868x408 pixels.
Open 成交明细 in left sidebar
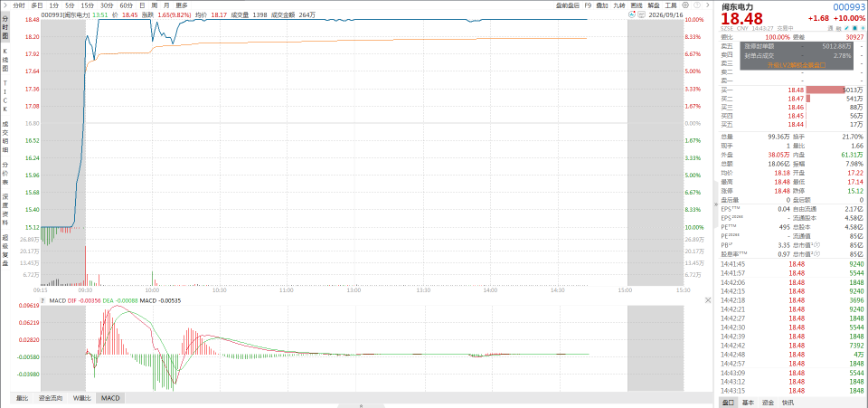coord(5,137)
